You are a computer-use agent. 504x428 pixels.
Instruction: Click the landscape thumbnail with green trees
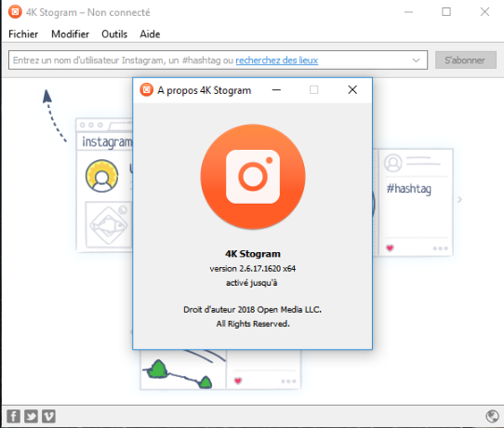point(183,369)
